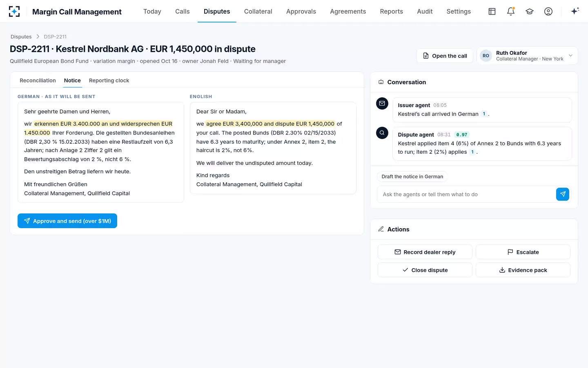The height and width of the screenshot is (368, 588).
Task: Open the graduation cap learning icon
Action: (530, 11)
